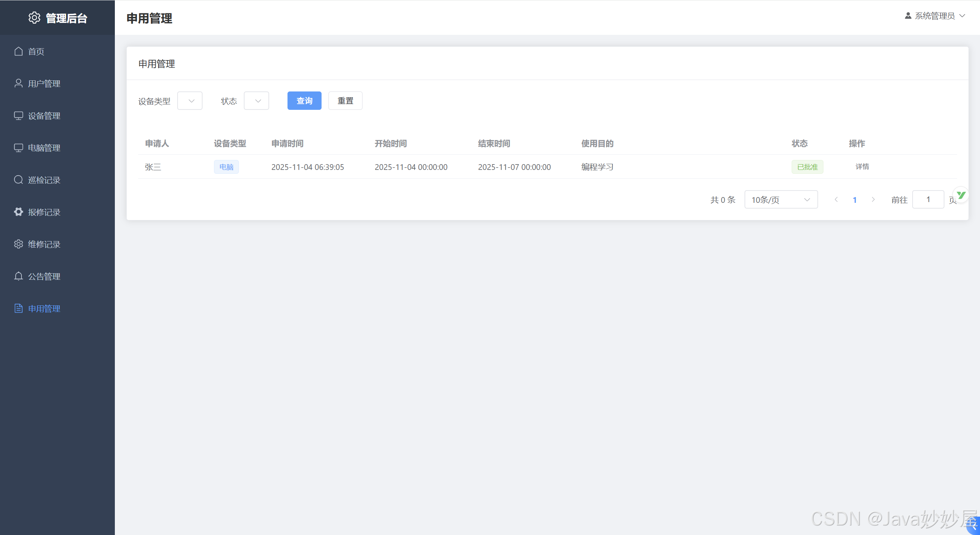Open the 维修记录 menu item
This screenshot has width=980, height=535.
point(57,244)
